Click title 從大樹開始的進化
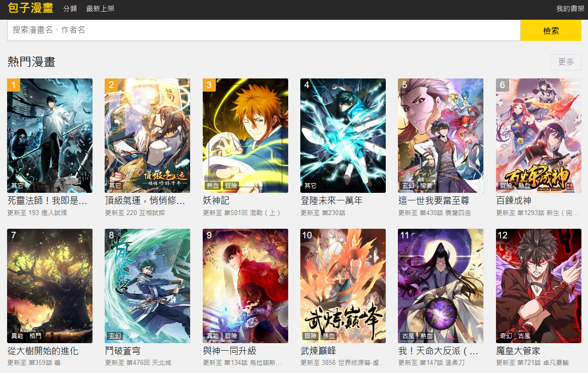Image resolution: width=588 pixels, height=373 pixels. (43, 351)
